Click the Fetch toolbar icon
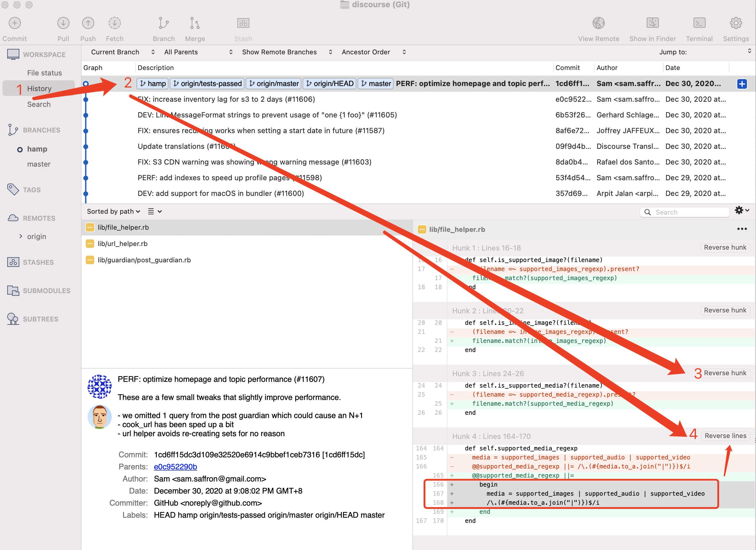 (x=115, y=23)
